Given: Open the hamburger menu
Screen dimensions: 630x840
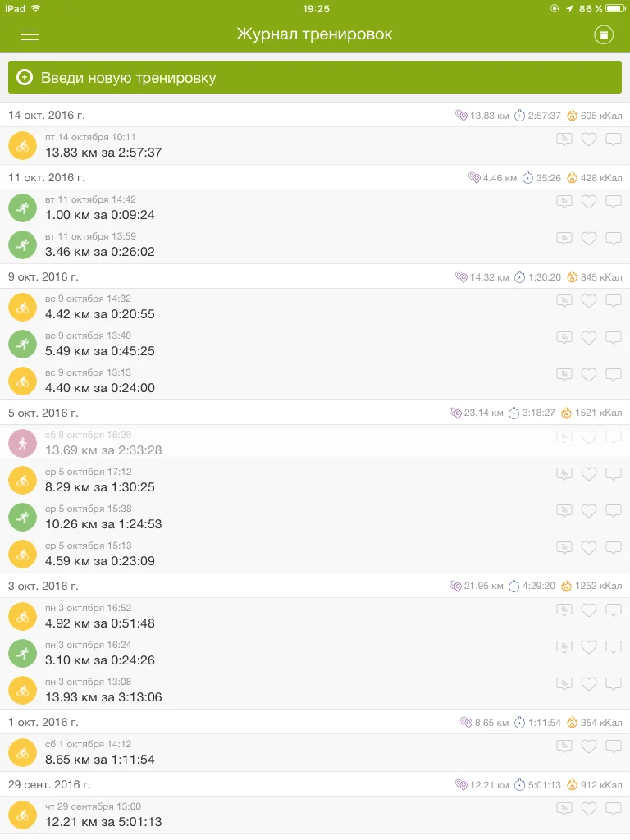Looking at the screenshot, I should click(30, 34).
